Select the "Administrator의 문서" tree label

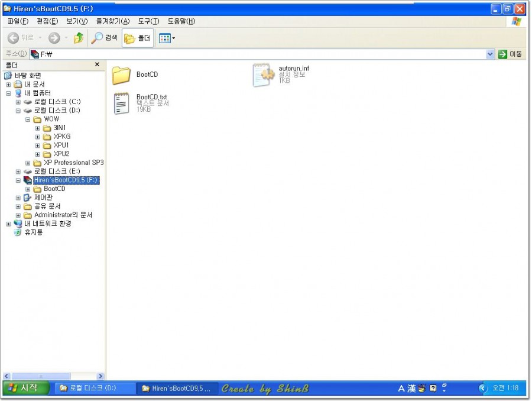click(x=63, y=215)
